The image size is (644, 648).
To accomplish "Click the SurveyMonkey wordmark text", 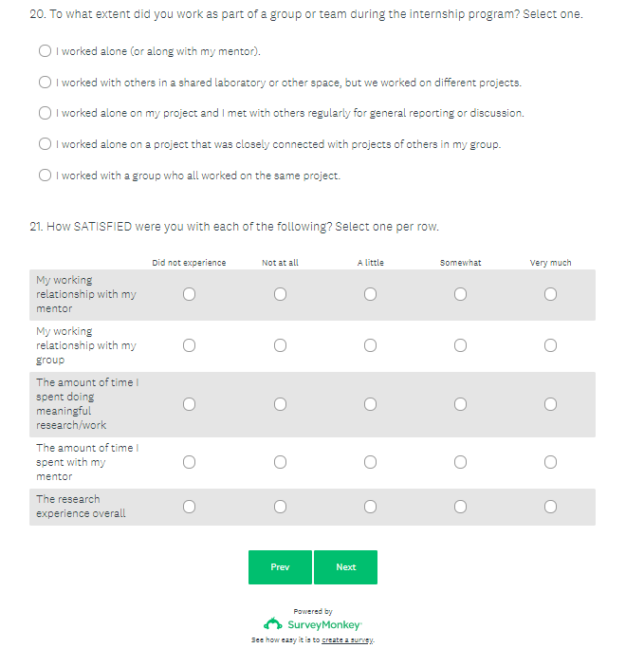I will click(x=323, y=625).
